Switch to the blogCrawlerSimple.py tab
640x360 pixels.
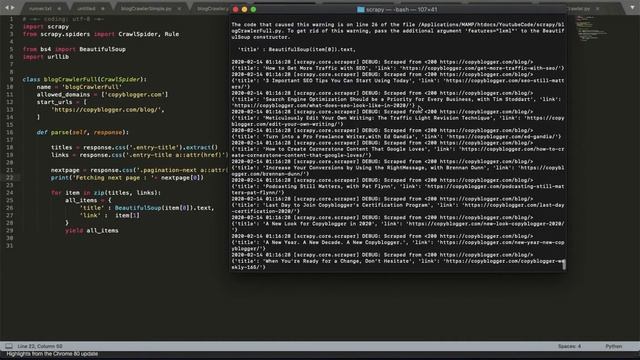(x=146, y=9)
